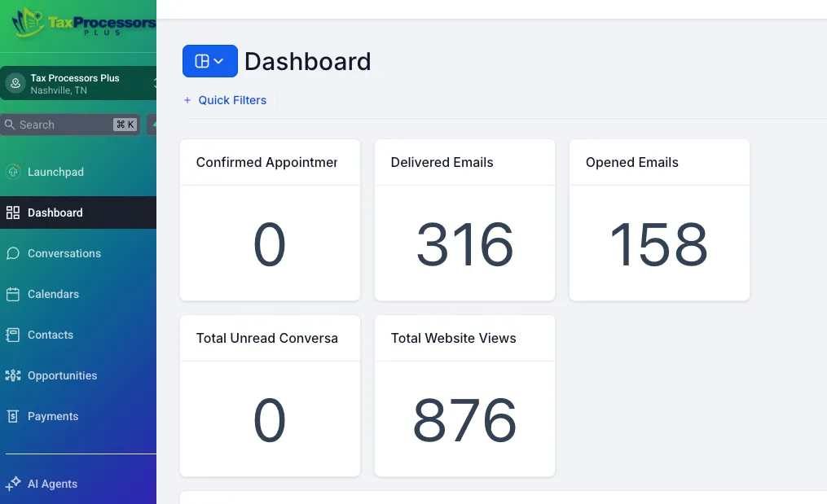This screenshot has width=827, height=504.
Task: Click the Conversations chat bubble icon
Action: point(13,253)
